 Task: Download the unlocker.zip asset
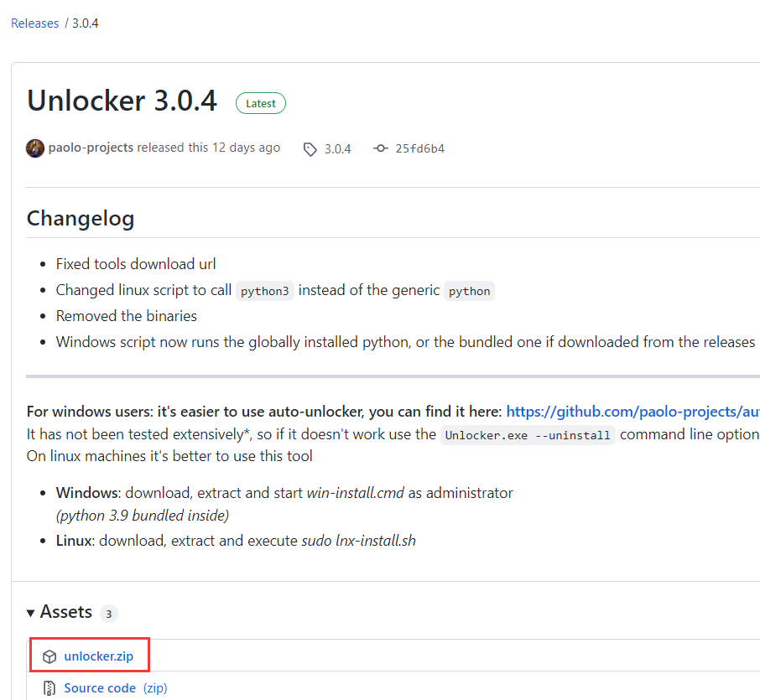pos(98,656)
